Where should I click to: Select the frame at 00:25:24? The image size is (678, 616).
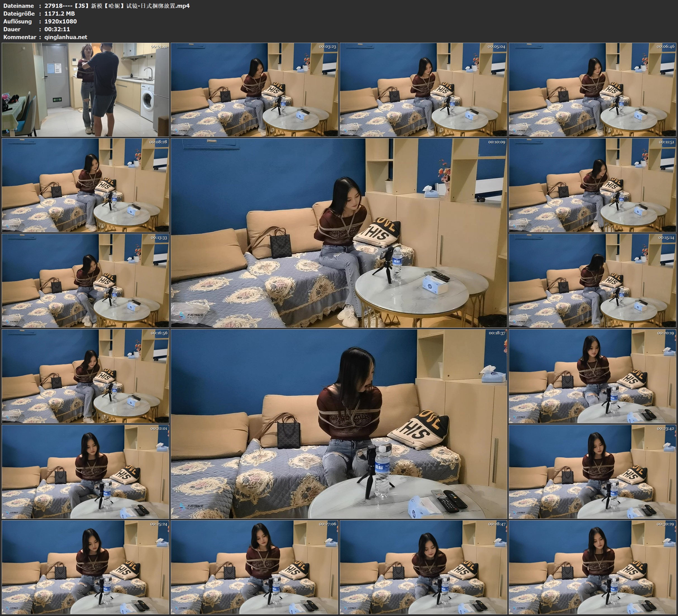click(85, 567)
